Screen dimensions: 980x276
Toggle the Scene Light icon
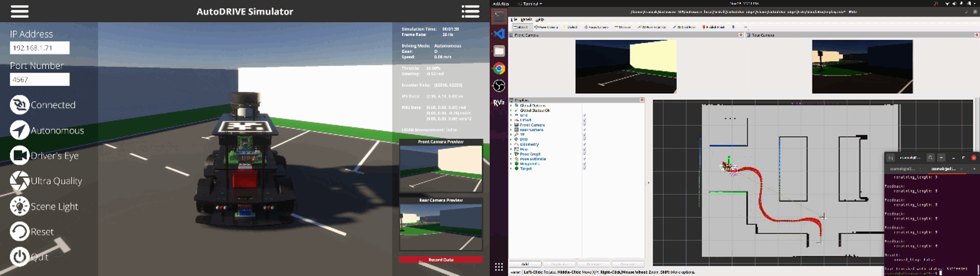click(x=19, y=206)
